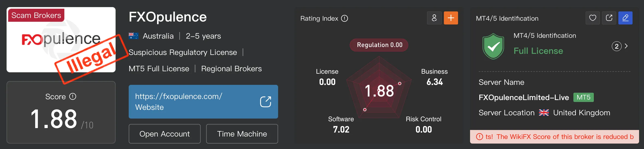Click the Score info icon
Screen dimensions: 644x149
tap(73, 97)
